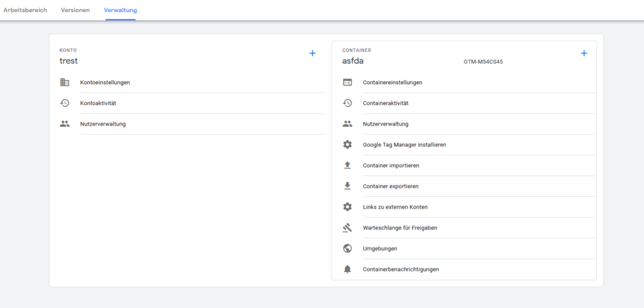Click the upload icon for Container importieren
Image resolution: width=644 pixels, height=308 pixels.
(x=347, y=165)
